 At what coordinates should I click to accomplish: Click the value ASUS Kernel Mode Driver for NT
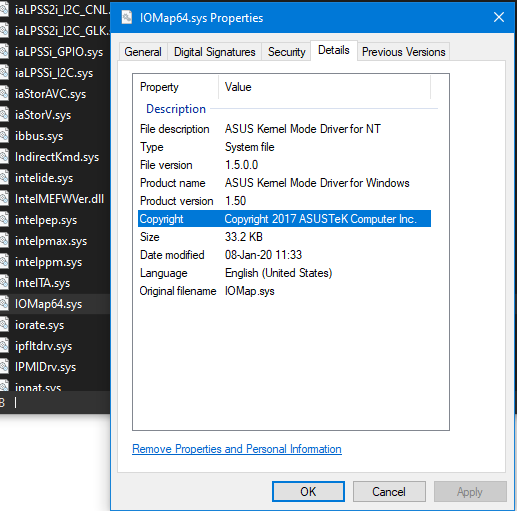pyautogui.click(x=303, y=129)
